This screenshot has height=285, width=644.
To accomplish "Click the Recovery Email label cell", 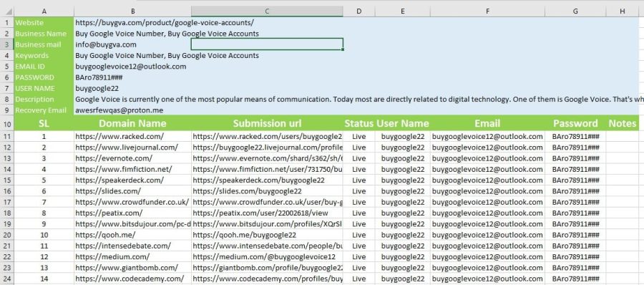I will click(44, 110).
